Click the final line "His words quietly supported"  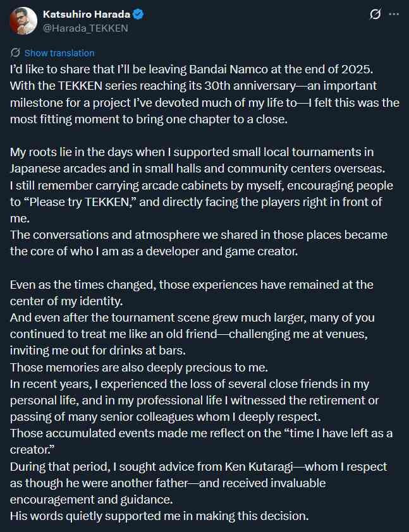tap(159, 516)
